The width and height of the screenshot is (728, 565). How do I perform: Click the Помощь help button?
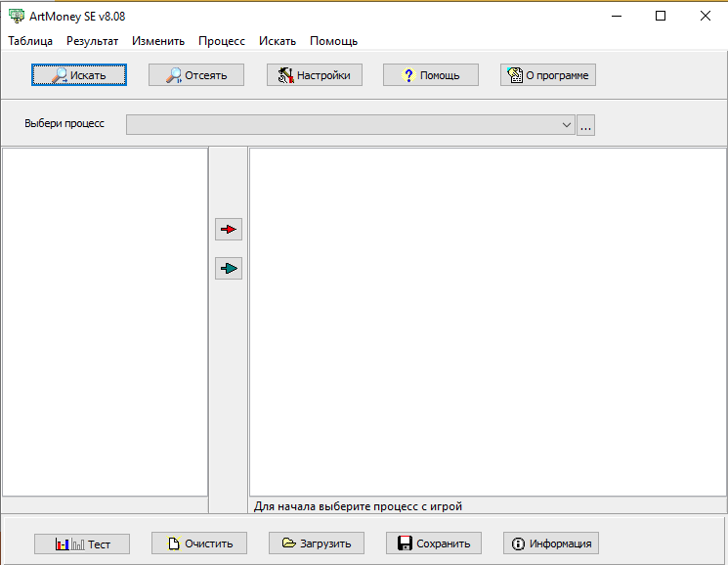point(430,74)
